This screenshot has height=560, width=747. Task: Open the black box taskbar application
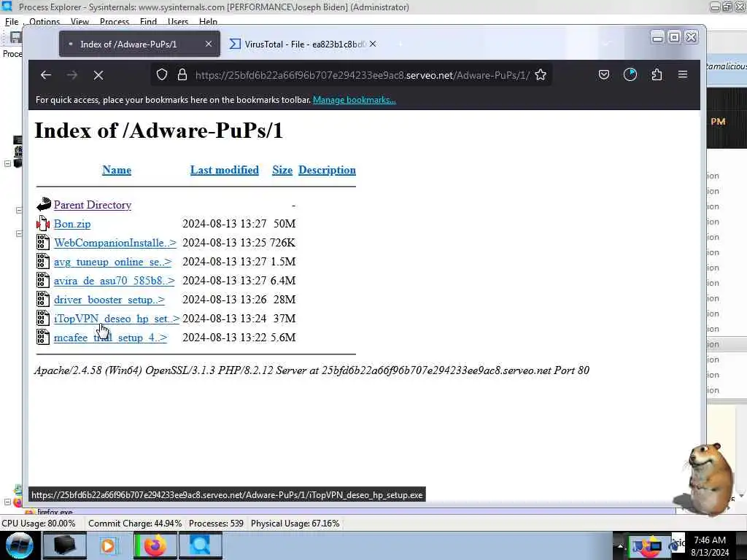click(x=64, y=545)
